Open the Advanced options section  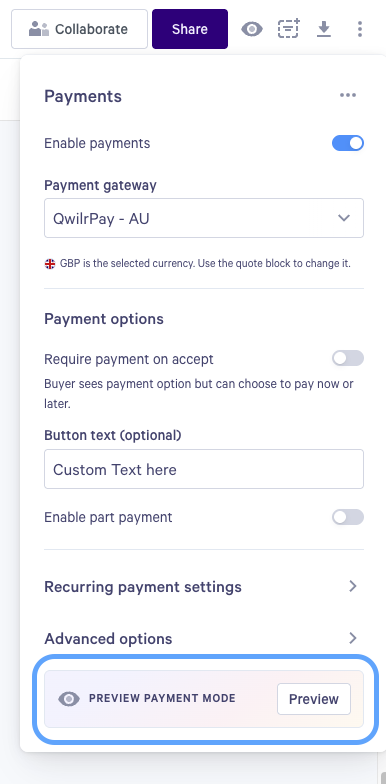[204, 638]
